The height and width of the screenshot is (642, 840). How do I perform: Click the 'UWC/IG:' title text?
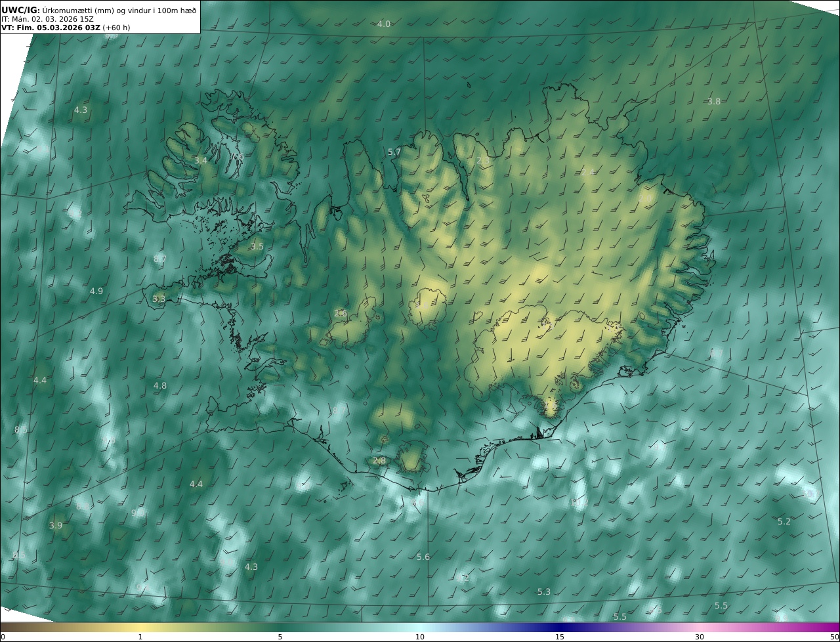tap(21, 10)
